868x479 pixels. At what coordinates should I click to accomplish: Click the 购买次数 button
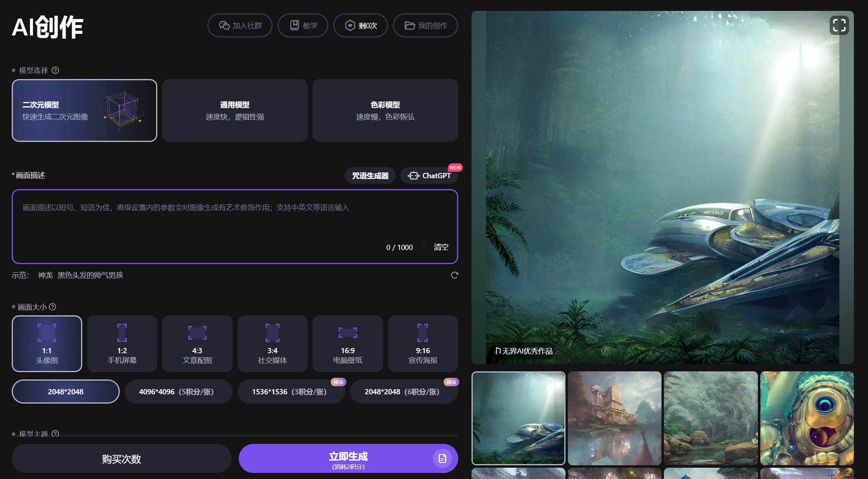pos(121,458)
